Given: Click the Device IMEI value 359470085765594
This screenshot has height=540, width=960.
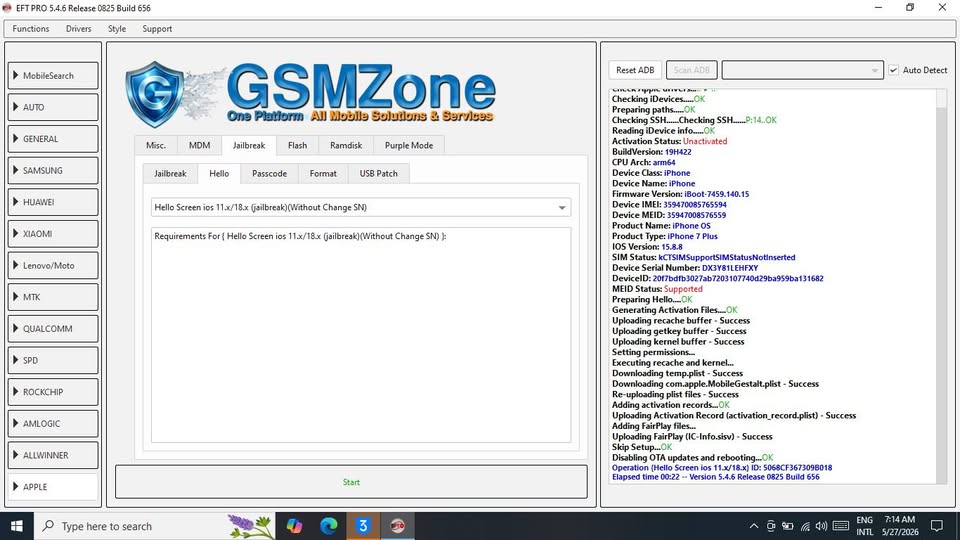Looking at the screenshot, I should pos(695,205).
